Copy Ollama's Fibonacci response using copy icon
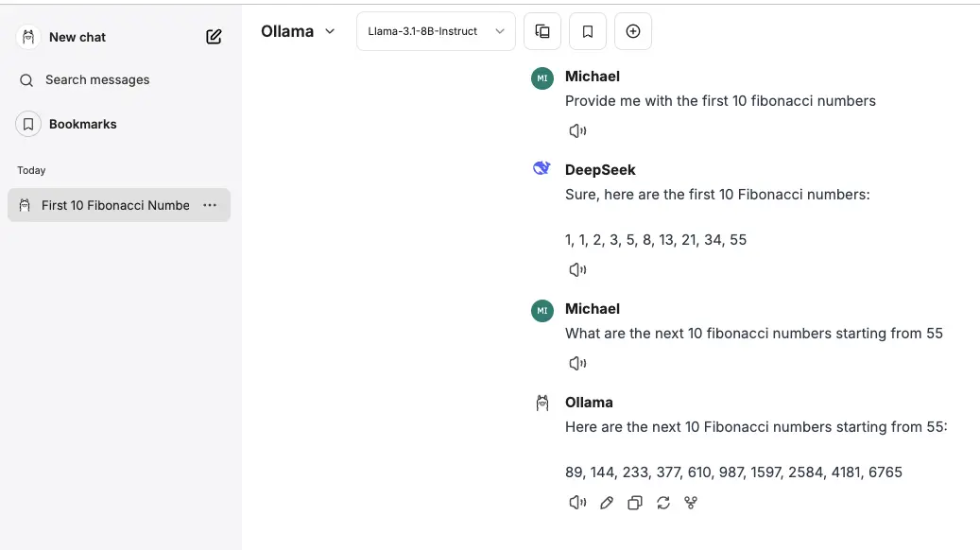This screenshot has width=980, height=550. point(634,502)
